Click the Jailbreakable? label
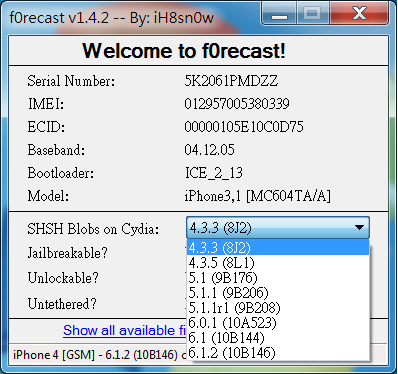Screen dimensions: 398x374 pos(67,253)
